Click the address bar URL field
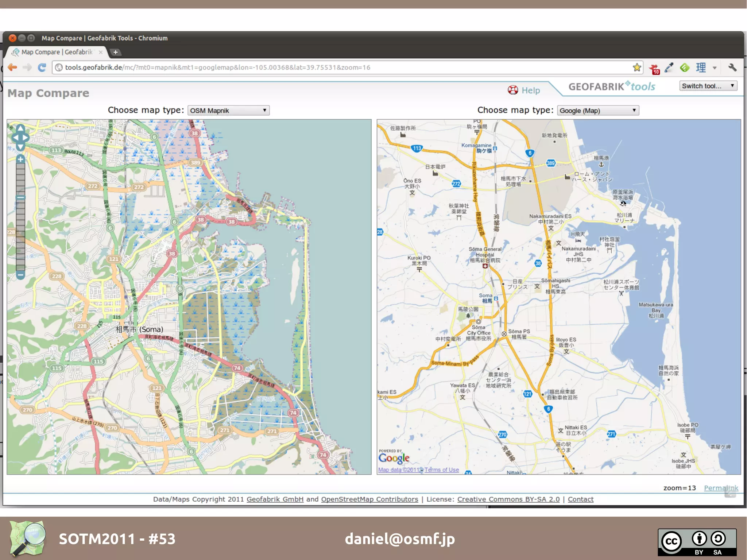Image resolution: width=747 pixels, height=560 pixels. pyautogui.click(x=328, y=67)
